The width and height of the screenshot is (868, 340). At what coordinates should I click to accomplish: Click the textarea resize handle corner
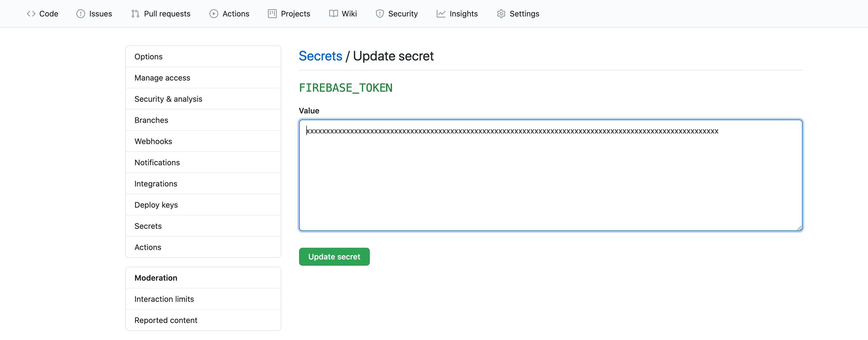(x=799, y=228)
